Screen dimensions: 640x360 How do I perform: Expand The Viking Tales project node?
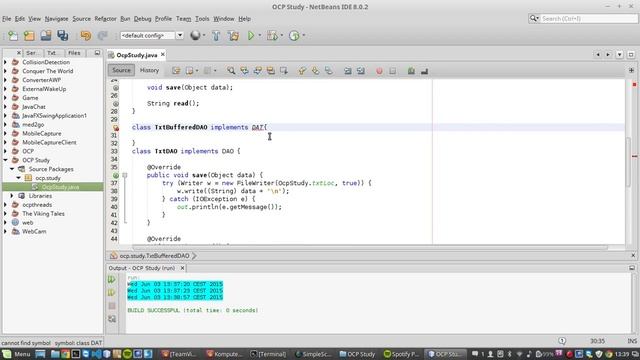tap(5, 213)
